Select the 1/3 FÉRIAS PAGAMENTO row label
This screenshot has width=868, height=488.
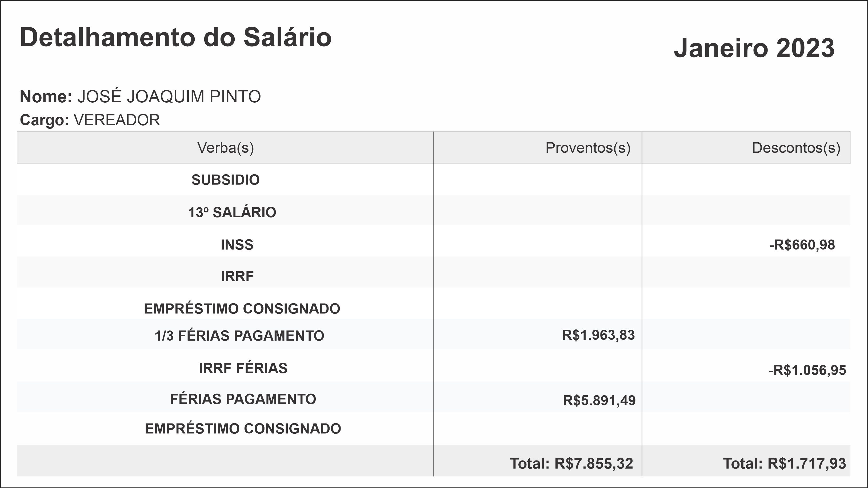click(239, 336)
